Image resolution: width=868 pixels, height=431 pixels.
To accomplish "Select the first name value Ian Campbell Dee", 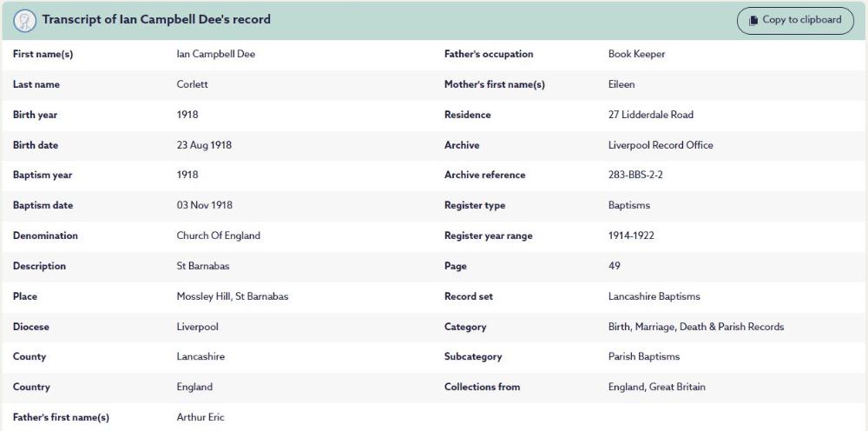I will tap(215, 54).
